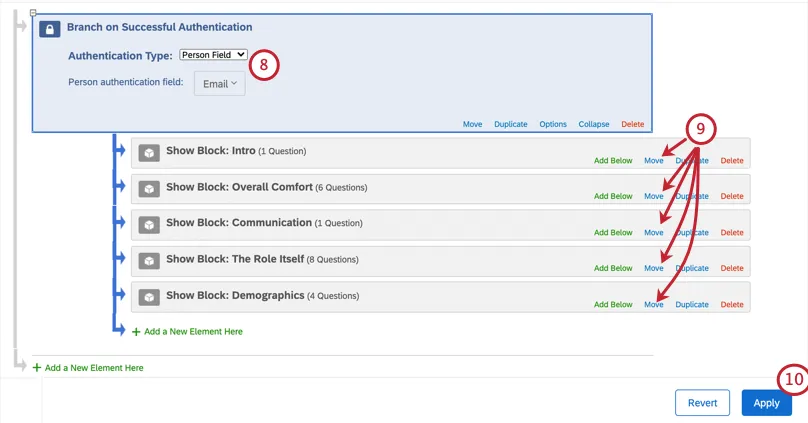Click the Revert button

702,403
